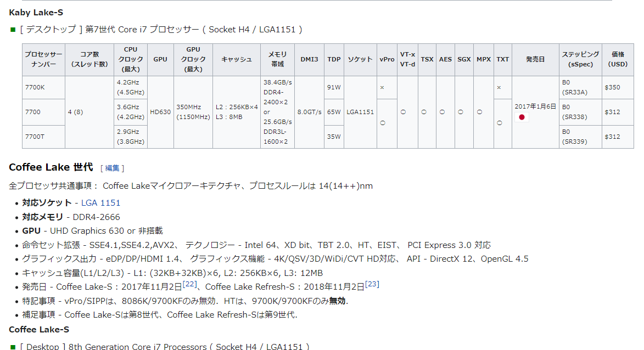The height and width of the screenshot is (350, 644).
Task: Click the SGX column header
Action: point(464,59)
